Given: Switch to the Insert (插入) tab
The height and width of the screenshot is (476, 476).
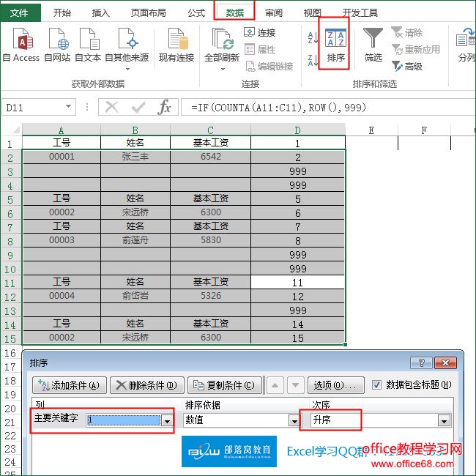Looking at the screenshot, I should click(x=101, y=12).
